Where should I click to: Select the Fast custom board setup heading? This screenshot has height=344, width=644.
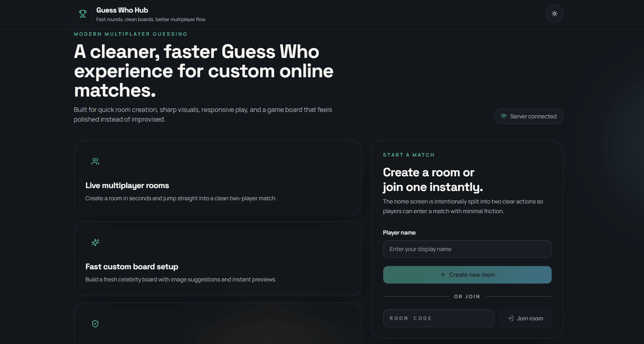click(132, 267)
